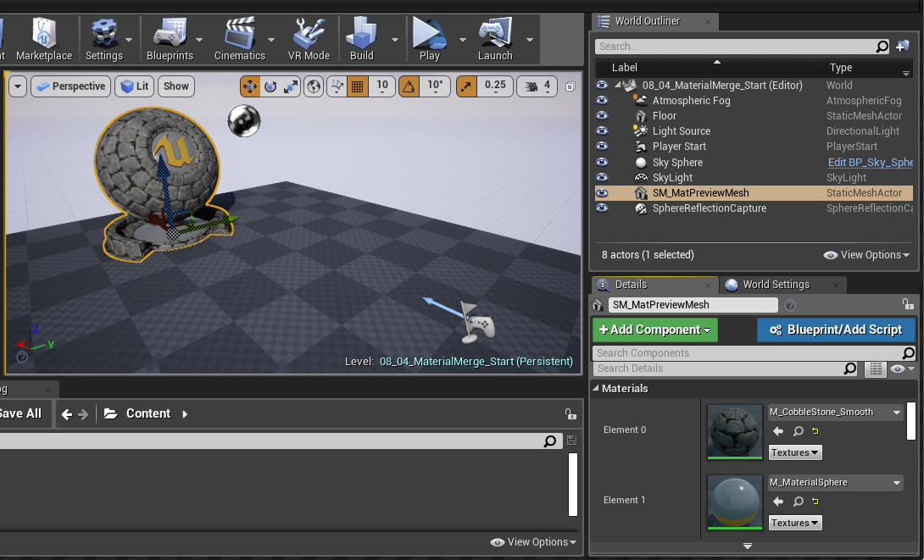Open the Settings gear toolbar button
The height and width of the screenshot is (560, 924).
pos(103,40)
